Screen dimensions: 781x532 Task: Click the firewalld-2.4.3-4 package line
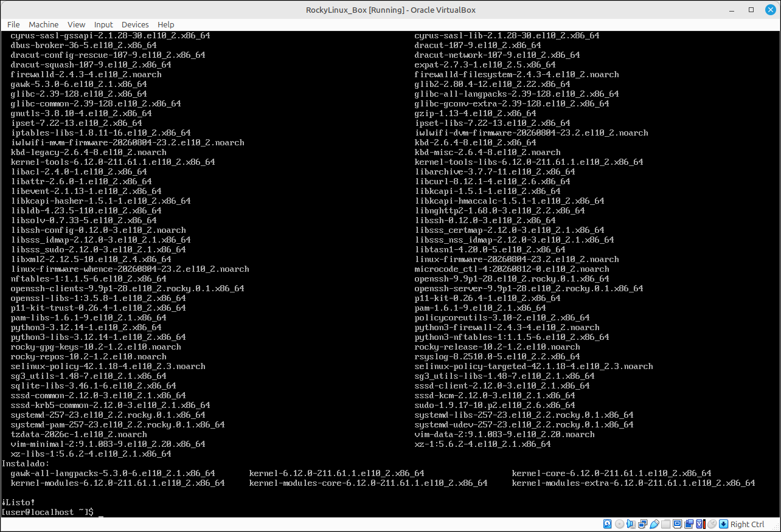[86, 74]
